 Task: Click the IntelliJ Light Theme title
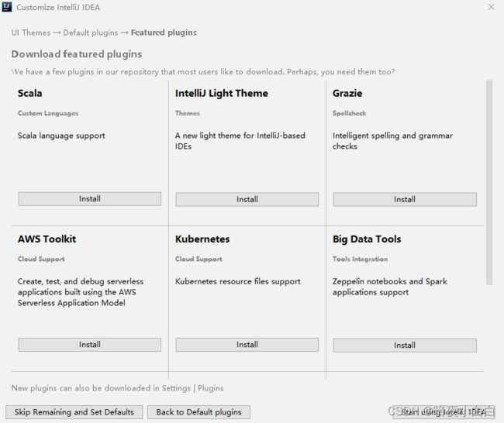[x=222, y=93]
